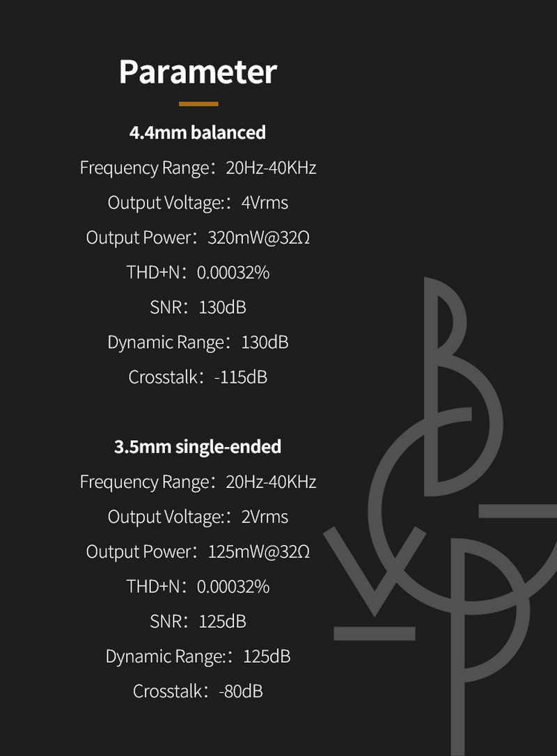
Task: Click THD+N value under 4.4mm balanced
Action: point(233,272)
